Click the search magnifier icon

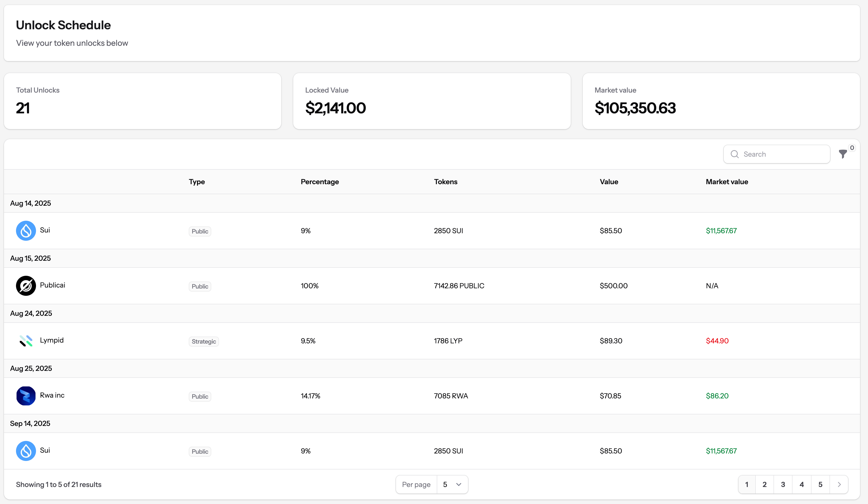[734, 154]
